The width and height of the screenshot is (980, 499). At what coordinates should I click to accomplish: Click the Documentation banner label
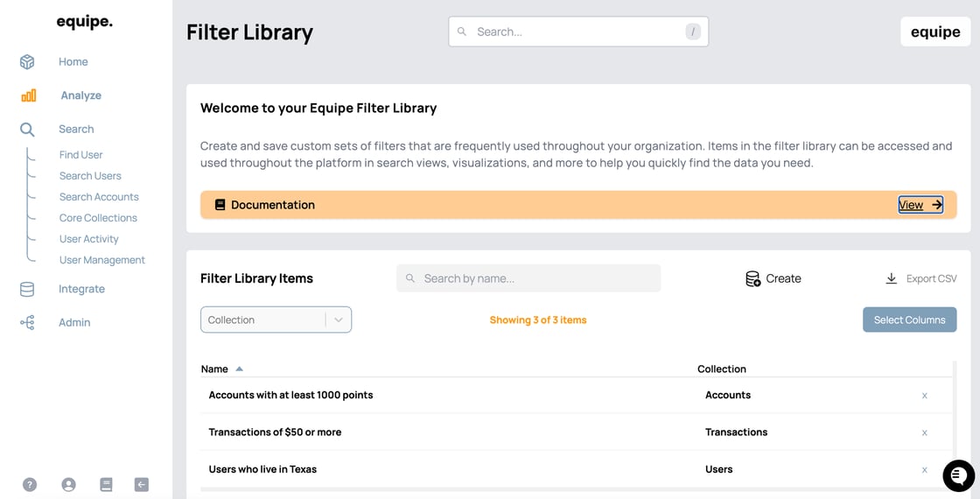(x=273, y=205)
